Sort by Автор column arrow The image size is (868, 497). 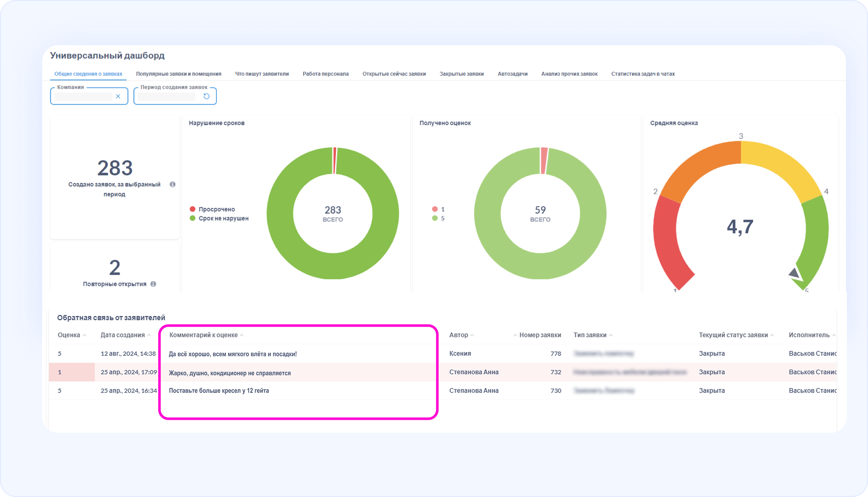[472, 335]
